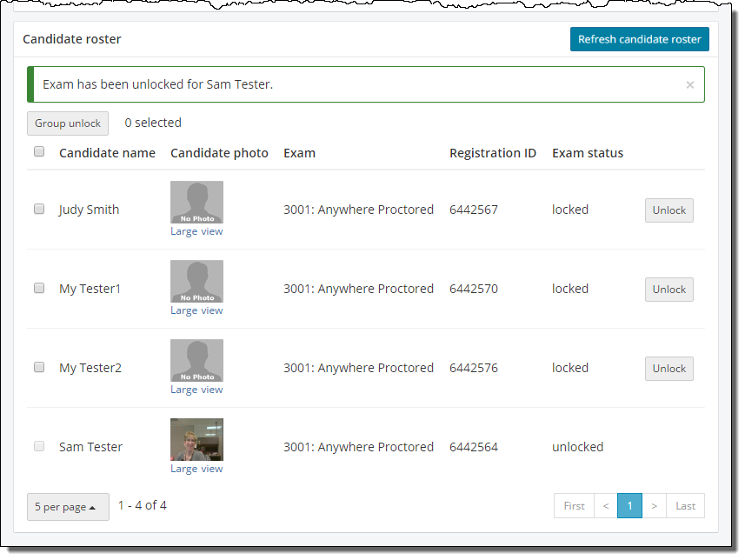Viewport: 745px width, 560px height.
Task: Unlock the exam for My Tester2
Action: click(x=669, y=369)
